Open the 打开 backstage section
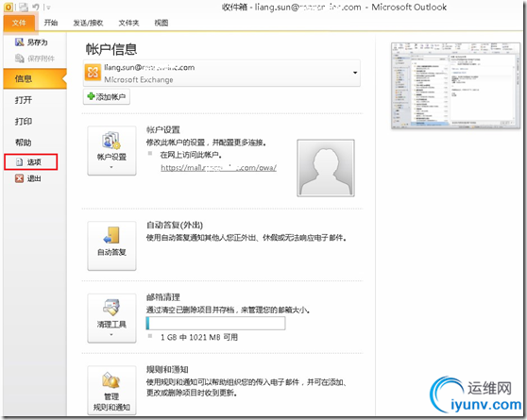 (x=24, y=100)
